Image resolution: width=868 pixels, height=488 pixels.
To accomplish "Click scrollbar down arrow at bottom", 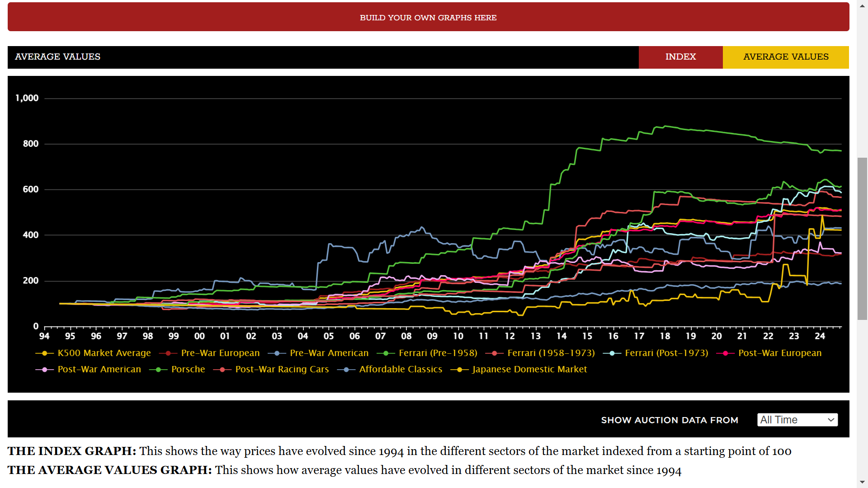I will coord(863,483).
